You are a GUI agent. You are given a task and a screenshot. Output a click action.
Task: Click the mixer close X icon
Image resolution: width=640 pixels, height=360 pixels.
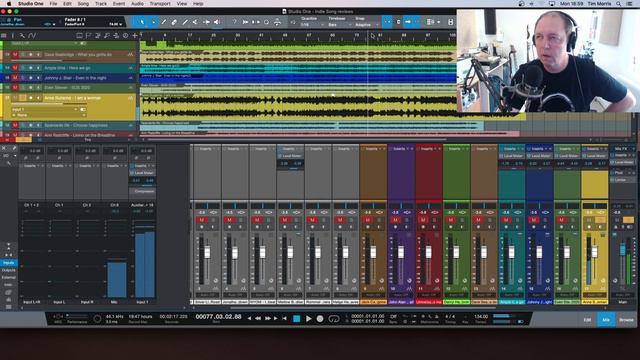pos(4,148)
